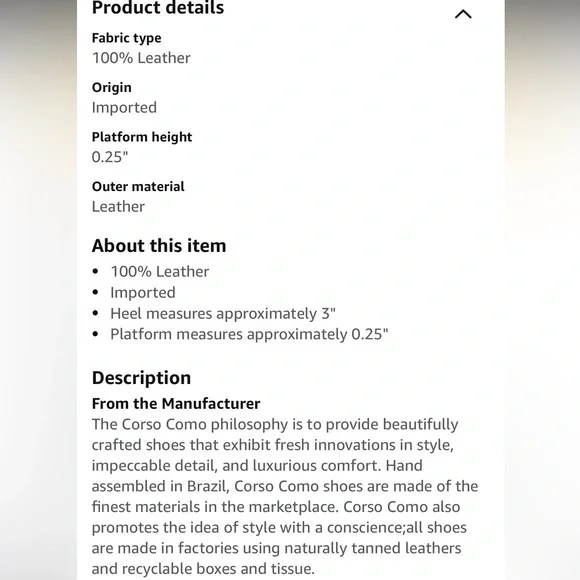This screenshot has width=580, height=580.
Task: Click the About this item heading
Action: point(159,246)
